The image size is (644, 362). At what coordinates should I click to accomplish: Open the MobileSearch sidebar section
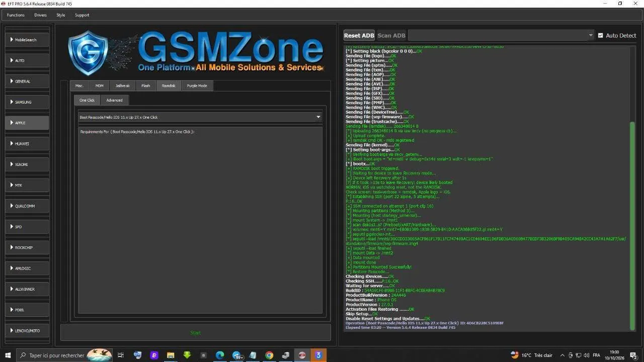click(x=27, y=40)
